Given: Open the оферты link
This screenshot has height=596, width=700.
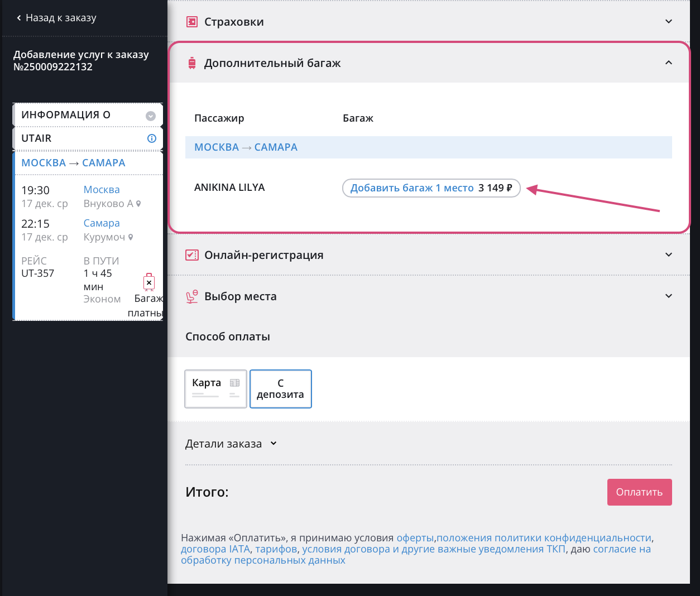Looking at the screenshot, I should click(415, 538).
